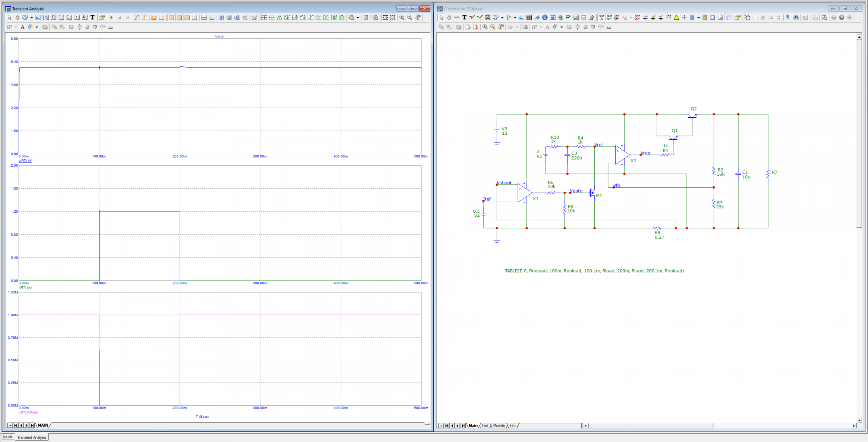
Task: Click the op-amp X2 in the schematic
Action: 622,155
